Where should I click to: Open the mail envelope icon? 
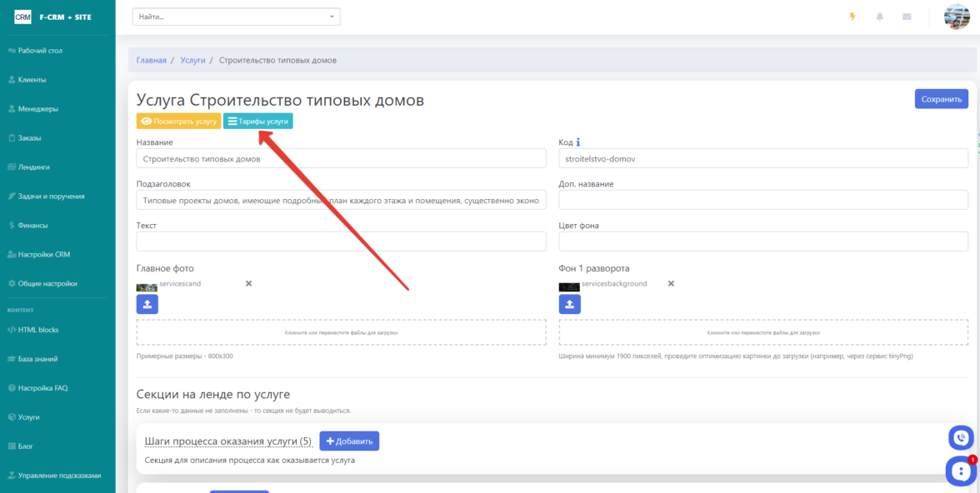point(907,17)
